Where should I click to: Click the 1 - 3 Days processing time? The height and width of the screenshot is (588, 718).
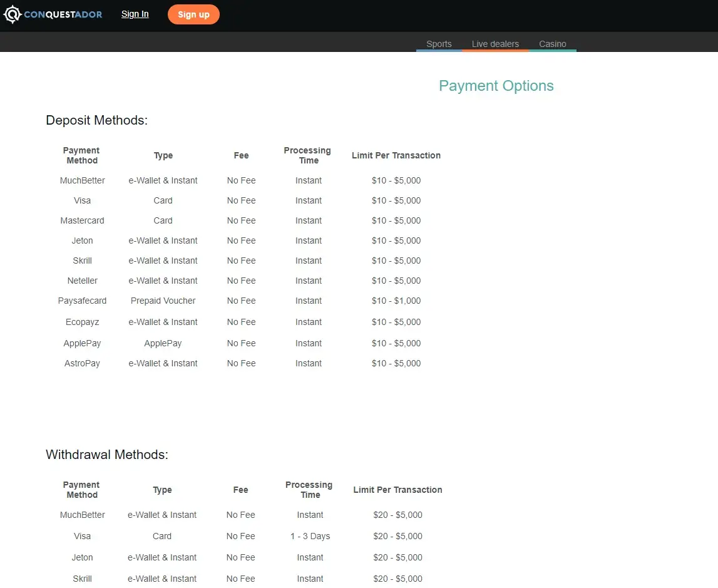(x=310, y=536)
